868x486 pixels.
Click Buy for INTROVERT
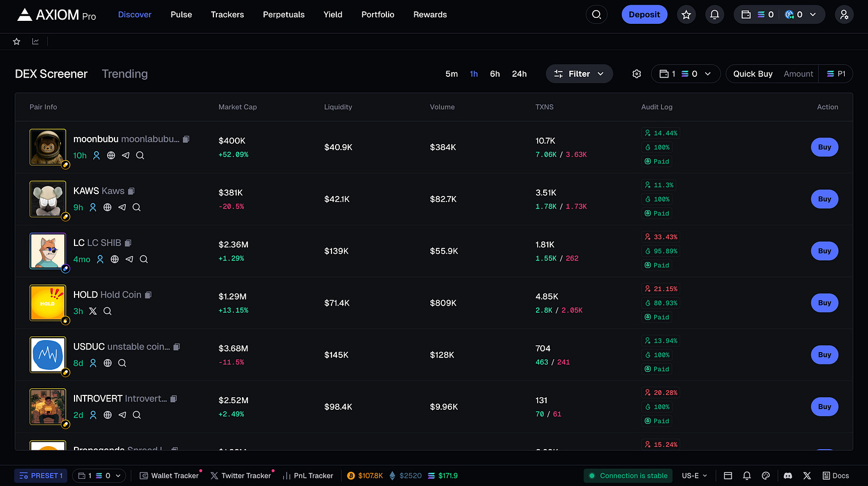[x=824, y=407]
